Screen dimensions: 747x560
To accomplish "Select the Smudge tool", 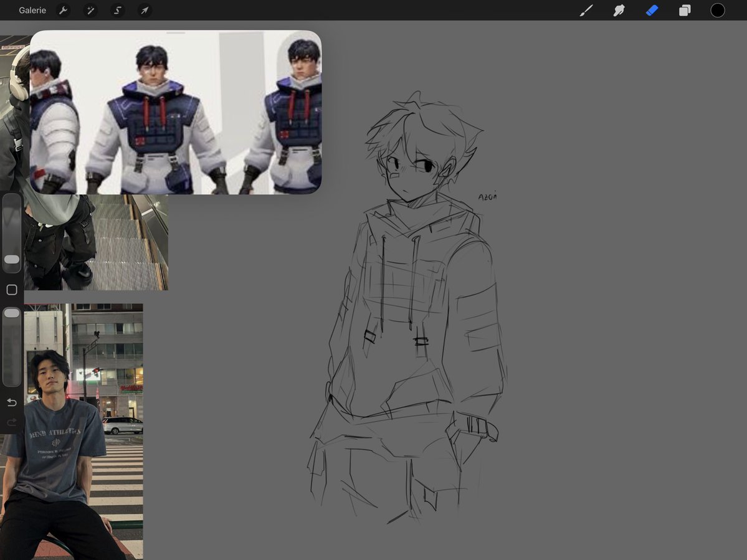I will pyautogui.click(x=619, y=10).
